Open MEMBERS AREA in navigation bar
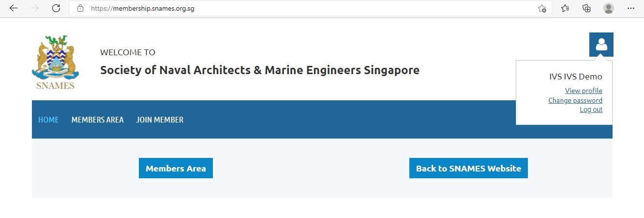Screen dimensions: 644x218 click(97, 120)
